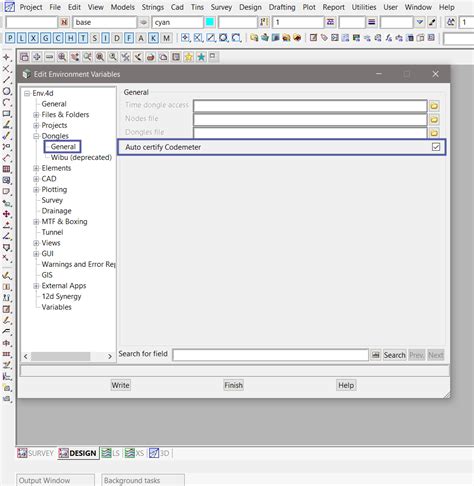Expand the Plotting tree node
The image size is (474, 486).
tap(36, 189)
